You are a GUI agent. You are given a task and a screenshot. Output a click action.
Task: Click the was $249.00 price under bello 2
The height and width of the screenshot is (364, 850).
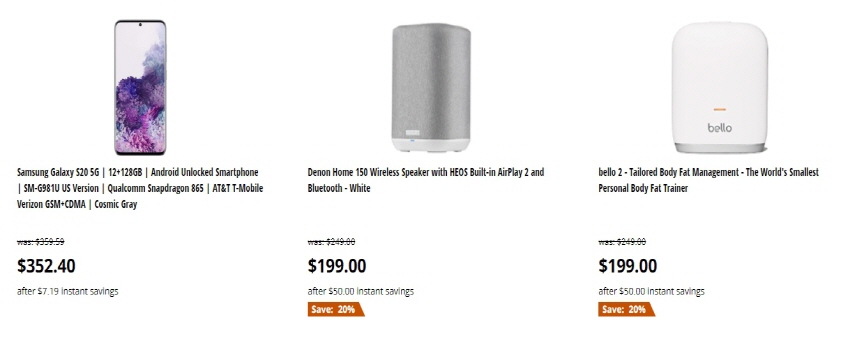[622, 241]
